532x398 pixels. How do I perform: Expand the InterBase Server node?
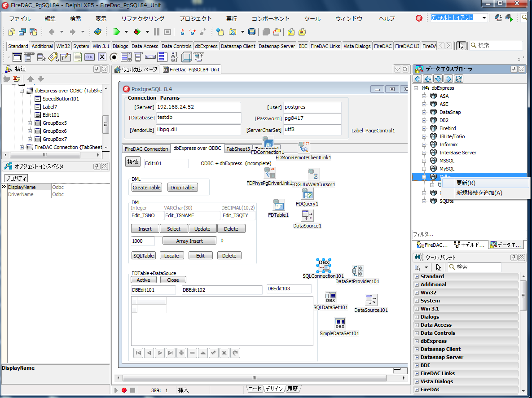tap(424, 153)
